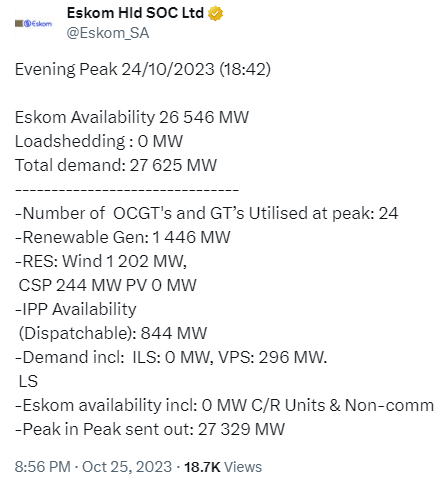The width and height of the screenshot is (447, 482).
Task: Select the Evening Peak 24/10/2023 heading line
Action: (x=143, y=70)
